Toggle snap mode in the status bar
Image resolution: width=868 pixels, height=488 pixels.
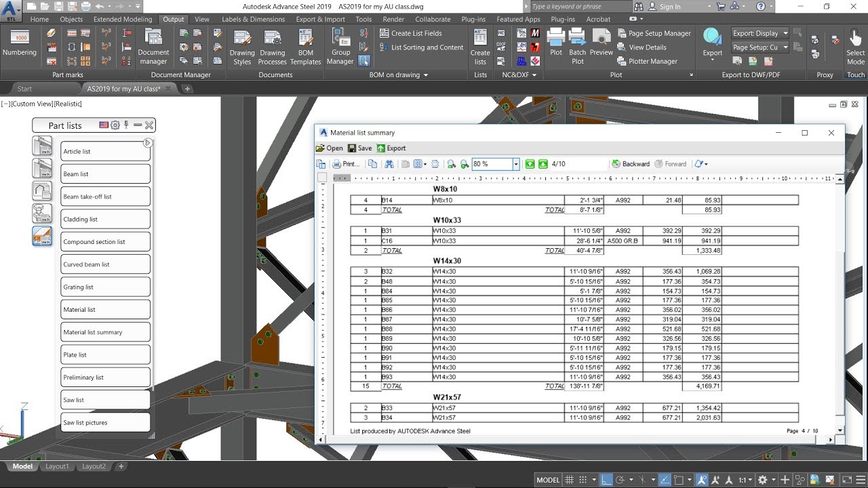tap(582, 480)
